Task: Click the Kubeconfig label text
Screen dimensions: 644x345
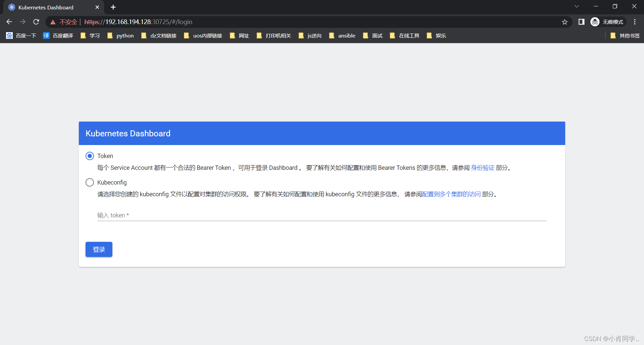Action: click(x=112, y=183)
